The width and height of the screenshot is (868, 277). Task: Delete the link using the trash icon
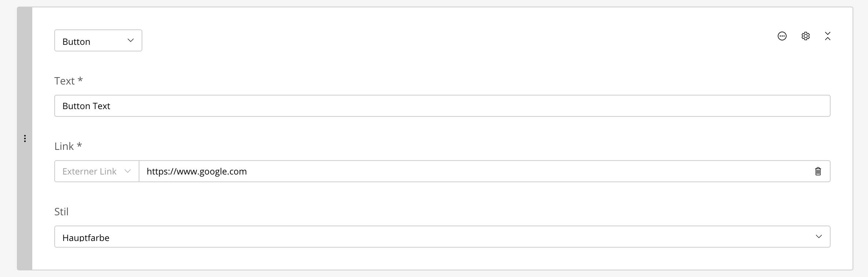coord(818,171)
